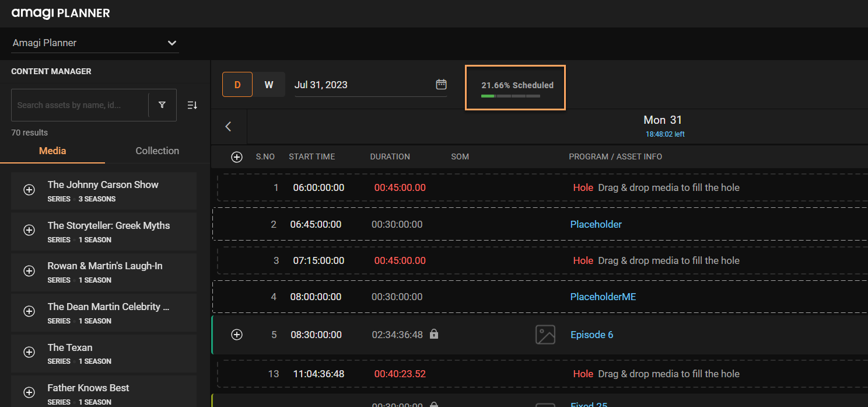Click the image thumbnail for Episode 6

tap(545, 335)
